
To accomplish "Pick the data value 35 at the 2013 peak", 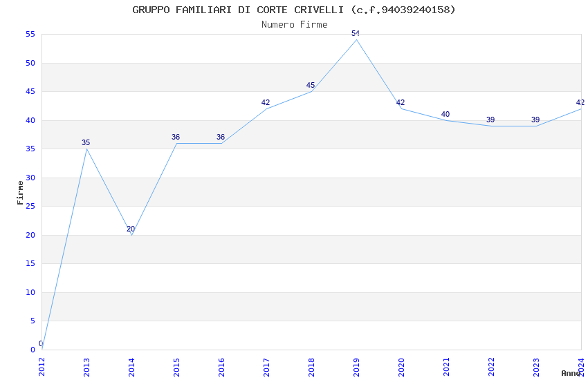I will coord(86,142).
